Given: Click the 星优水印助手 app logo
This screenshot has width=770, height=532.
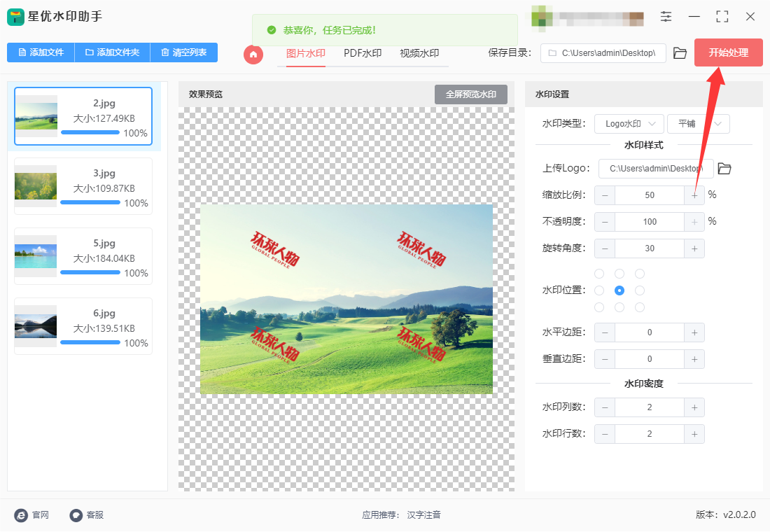Looking at the screenshot, I should (15, 17).
